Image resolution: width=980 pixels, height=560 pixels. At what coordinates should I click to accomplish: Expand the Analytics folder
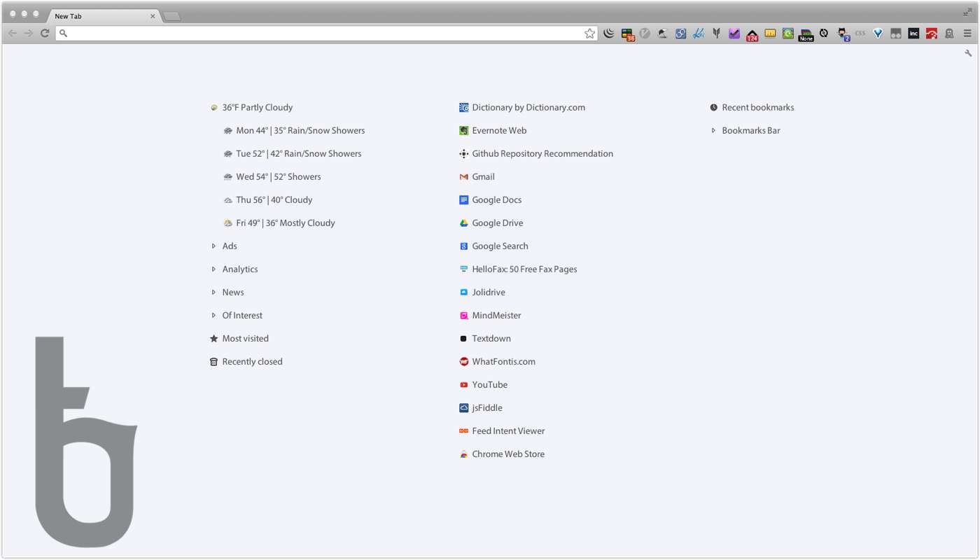click(239, 269)
